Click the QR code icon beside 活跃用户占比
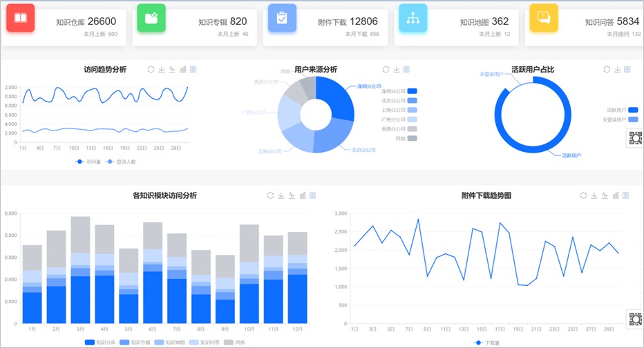 pyautogui.click(x=634, y=138)
